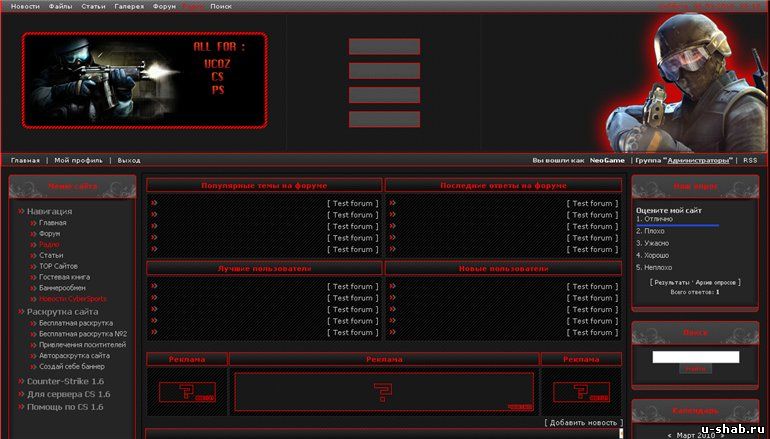Expand the 'Раскрутка сайта' section
The height and width of the screenshot is (439, 770).
(62, 312)
